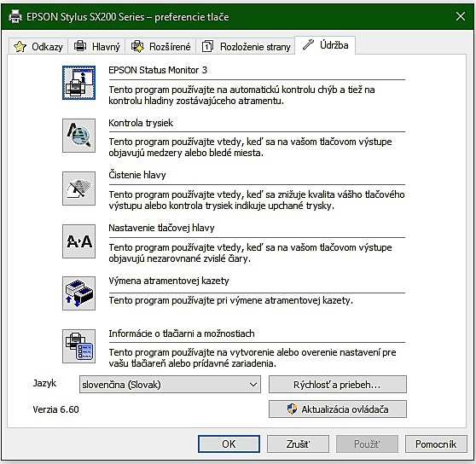Click description about medzery alebo bledé miesta
The image size is (476, 464).
tap(250, 148)
